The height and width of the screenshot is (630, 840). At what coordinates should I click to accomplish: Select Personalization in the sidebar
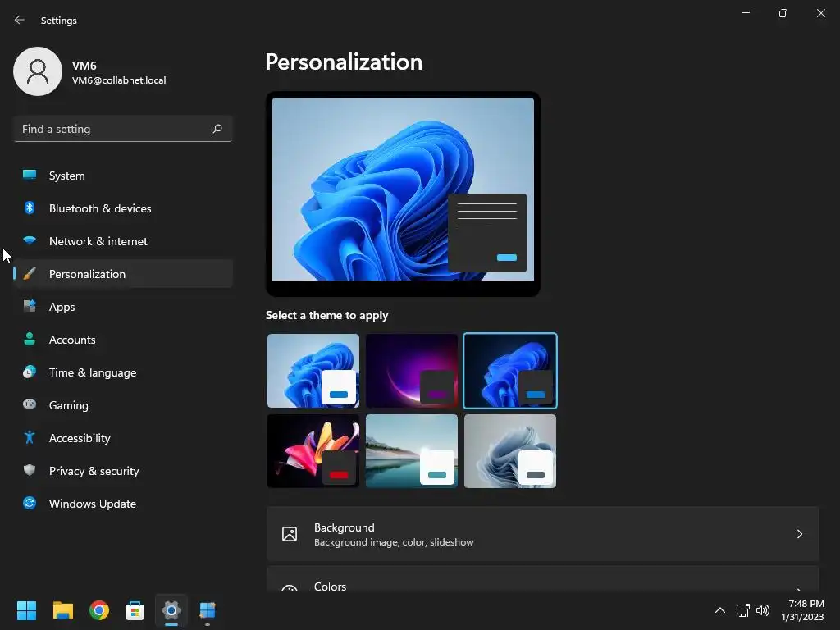[123, 274]
